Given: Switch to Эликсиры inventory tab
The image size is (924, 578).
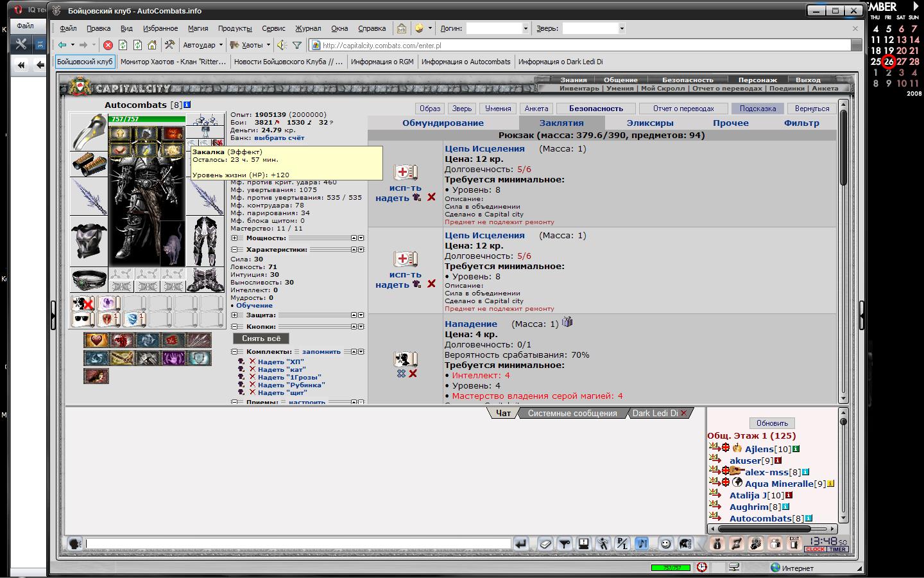Looking at the screenshot, I should (650, 123).
